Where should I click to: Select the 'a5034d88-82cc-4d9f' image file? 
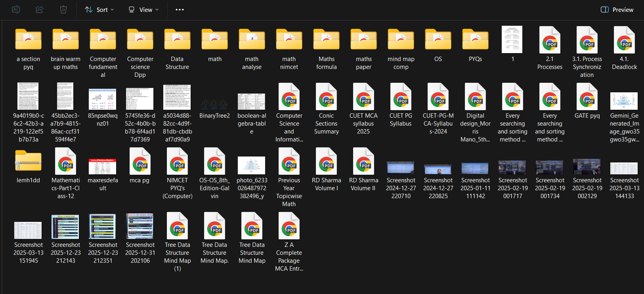[177, 97]
